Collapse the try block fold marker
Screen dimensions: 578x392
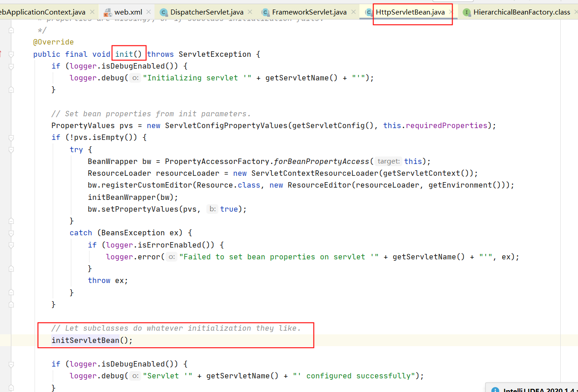(x=11, y=149)
